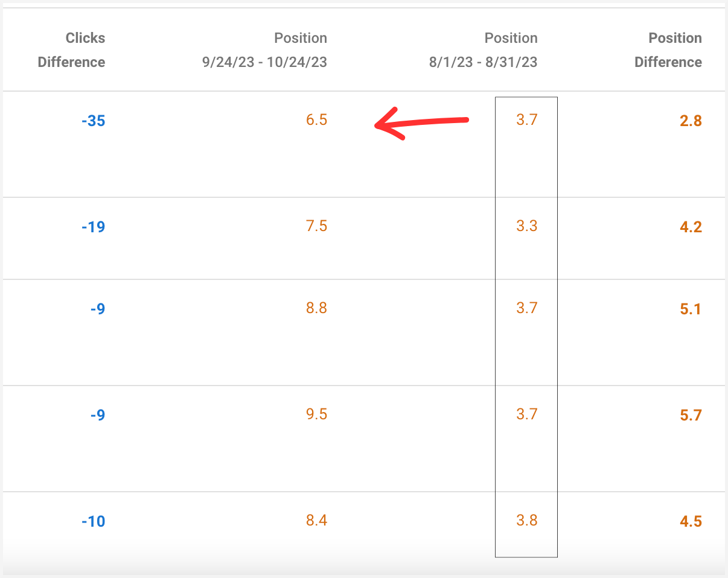728x578 pixels.
Task: Sort by Position 9/24/23 - 10/24/23 header
Action: [265, 50]
